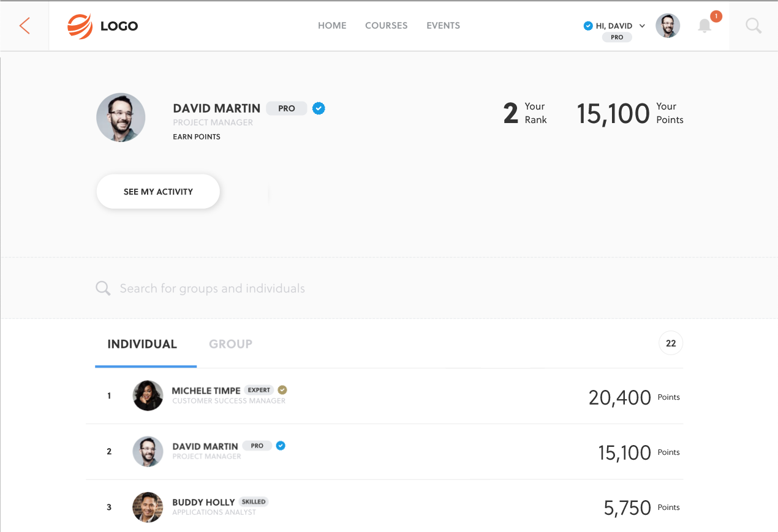Click blue verified badge beside David Martin PRO
The width and height of the screenshot is (778, 532).
319,108
